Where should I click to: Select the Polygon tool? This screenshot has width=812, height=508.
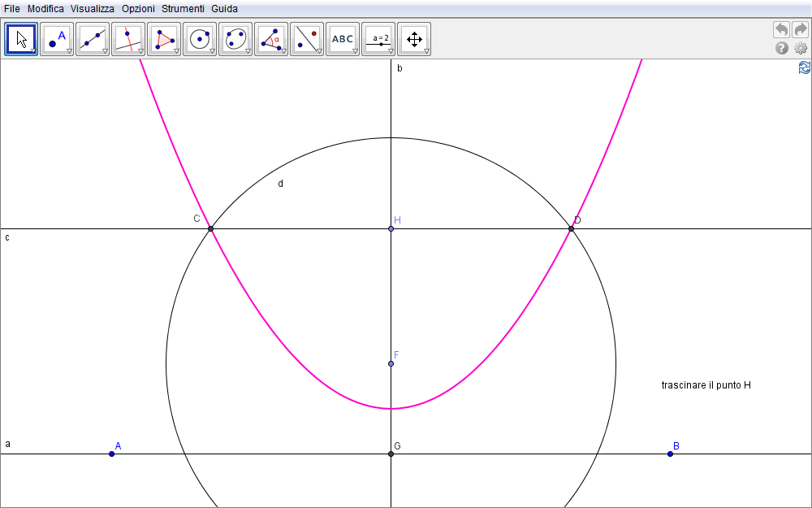coord(164,38)
